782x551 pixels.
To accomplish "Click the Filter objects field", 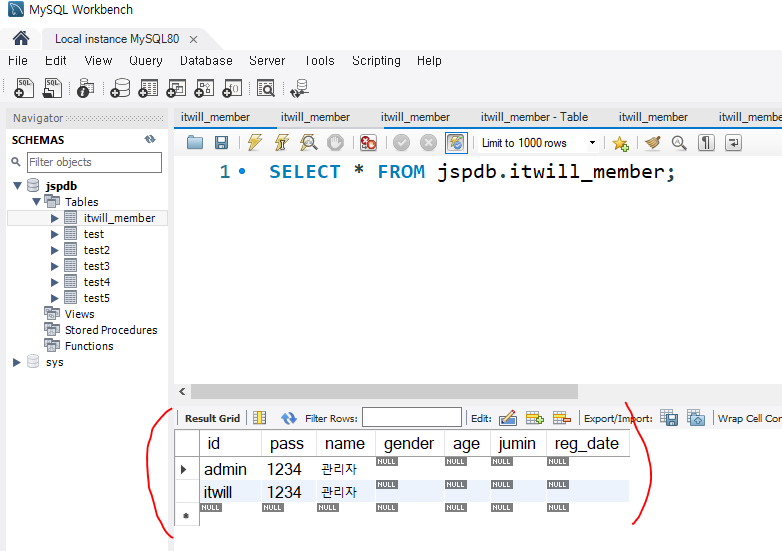I will pyautogui.click(x=94, y=162).
